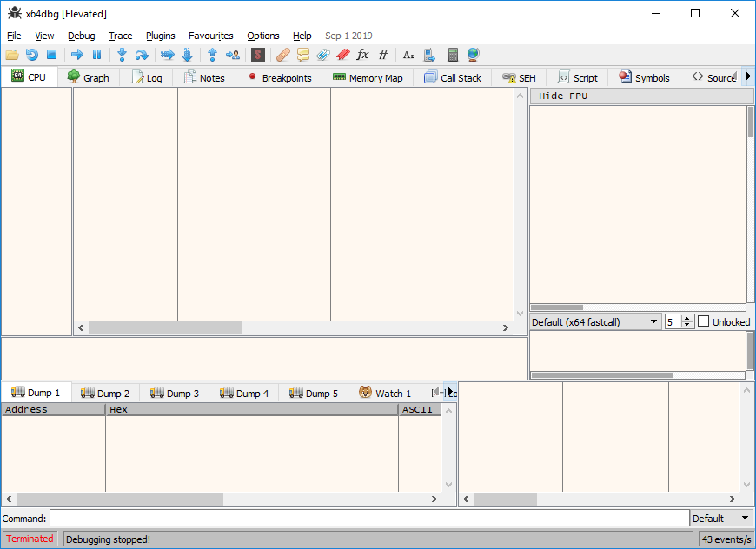Screen dimensions: 756x549
Task: Open the Debug menu
Action: pos(81,36)
